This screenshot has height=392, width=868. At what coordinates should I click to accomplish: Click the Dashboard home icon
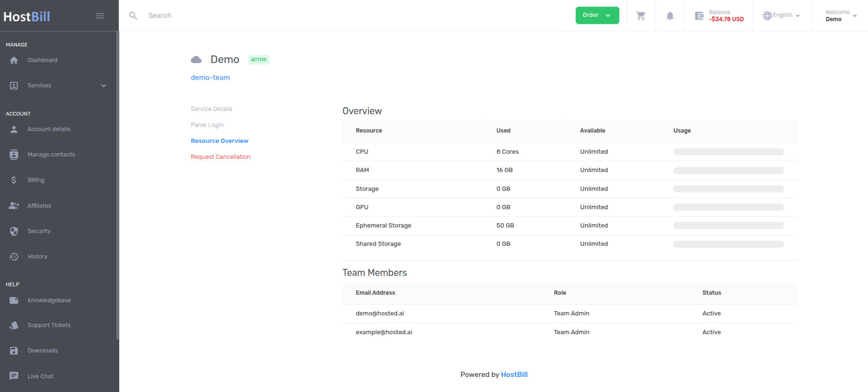click(14, 60)
